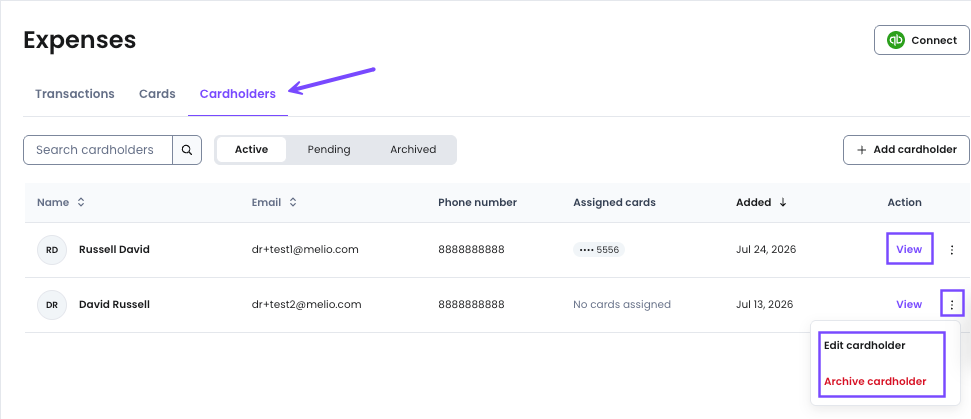Open the Cards tab
Screen dimensions: 971x419
pos(157,94)
